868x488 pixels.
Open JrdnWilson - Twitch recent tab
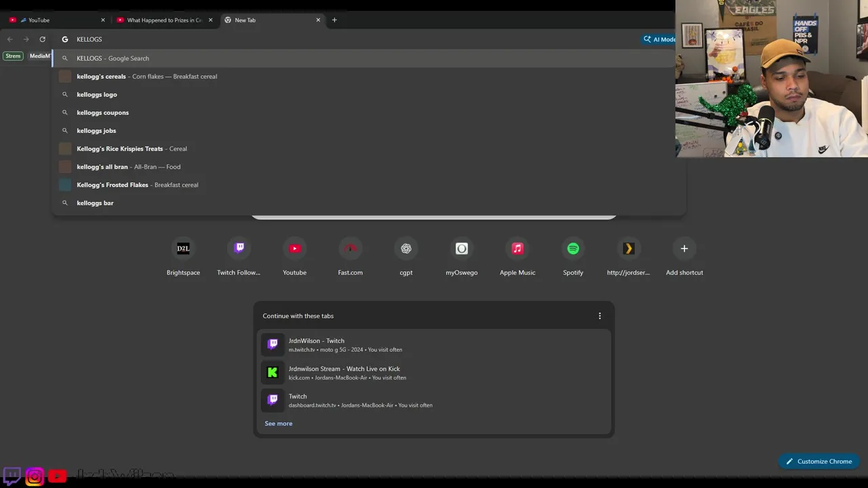[434, 344]
